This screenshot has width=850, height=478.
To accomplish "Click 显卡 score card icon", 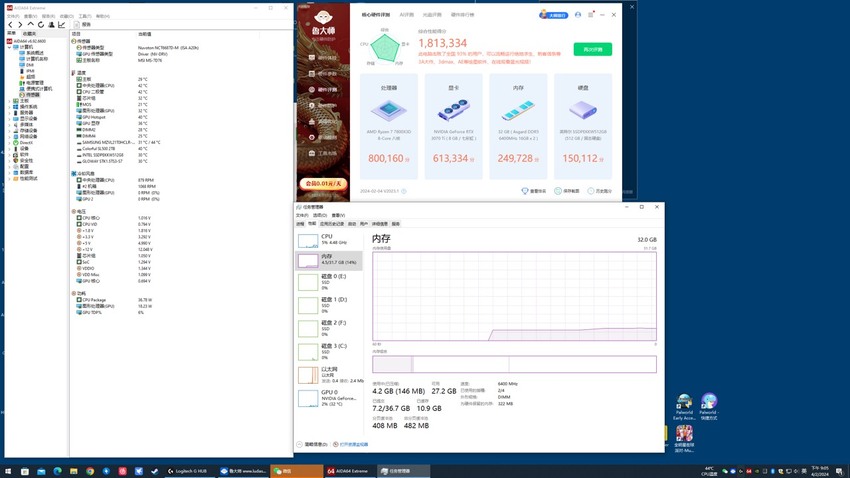I will (x=454, y=111).
